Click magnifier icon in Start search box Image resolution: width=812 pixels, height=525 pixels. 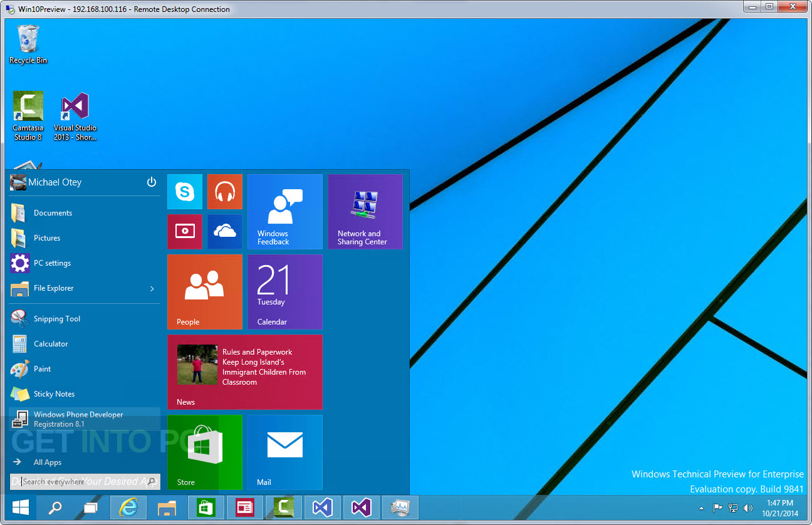[152, 482]
